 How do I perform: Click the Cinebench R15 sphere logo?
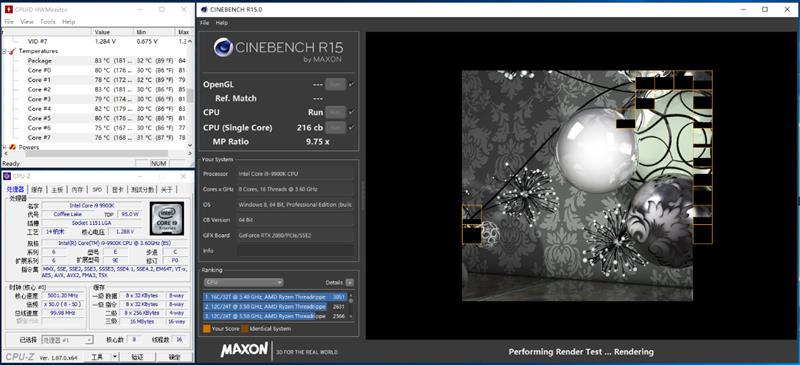click(223, 47)
